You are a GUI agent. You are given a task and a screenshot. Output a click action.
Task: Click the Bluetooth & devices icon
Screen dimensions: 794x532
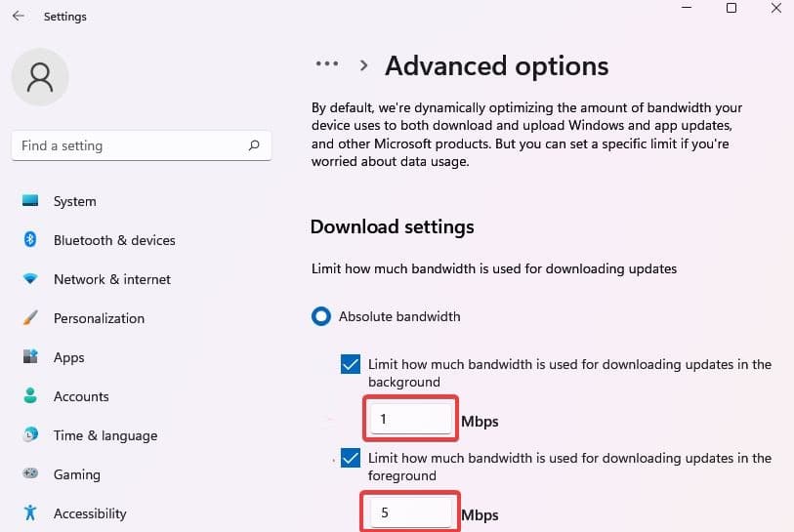tap(30, 240)
